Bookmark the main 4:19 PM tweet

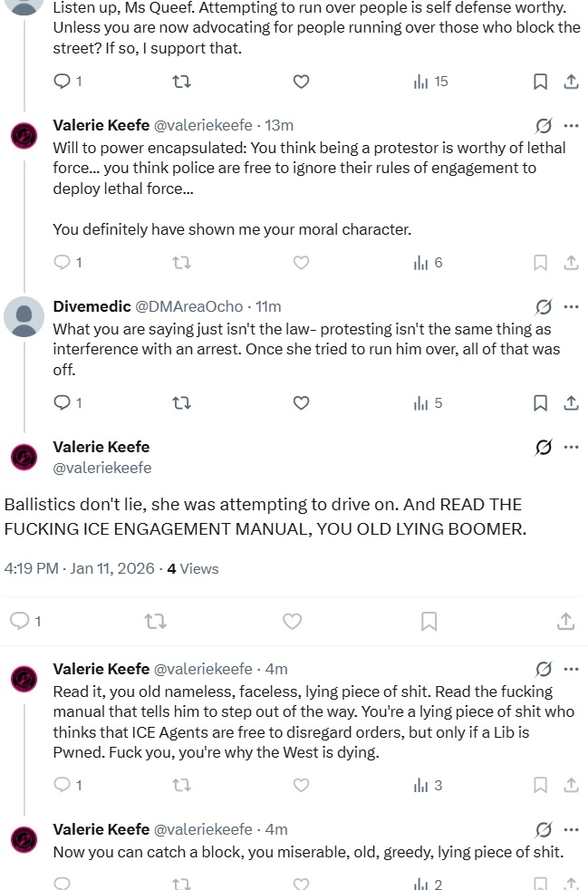pos(429,621)
